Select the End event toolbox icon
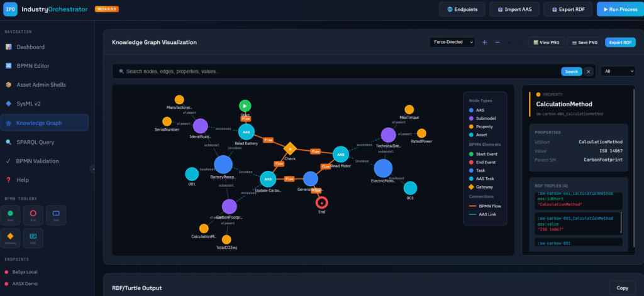 (33, 214)
